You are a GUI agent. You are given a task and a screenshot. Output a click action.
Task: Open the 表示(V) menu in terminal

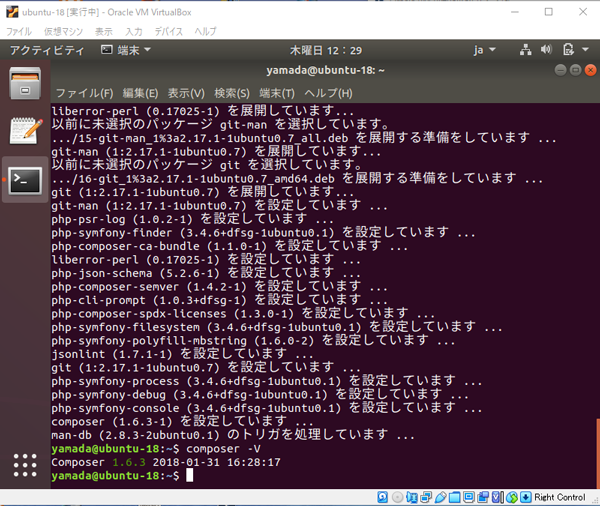[186, 93]
